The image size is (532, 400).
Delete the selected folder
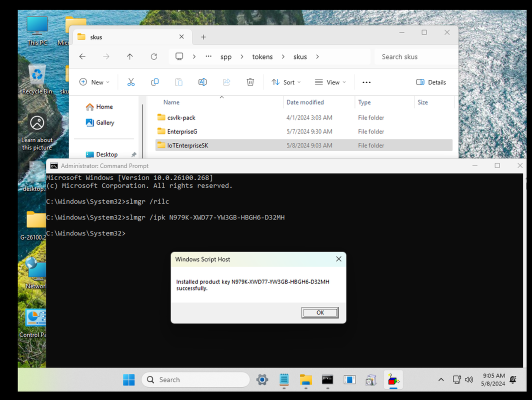point(250,82)
